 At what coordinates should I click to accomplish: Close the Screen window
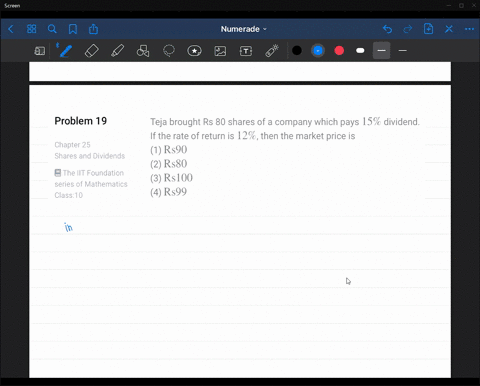474,5
